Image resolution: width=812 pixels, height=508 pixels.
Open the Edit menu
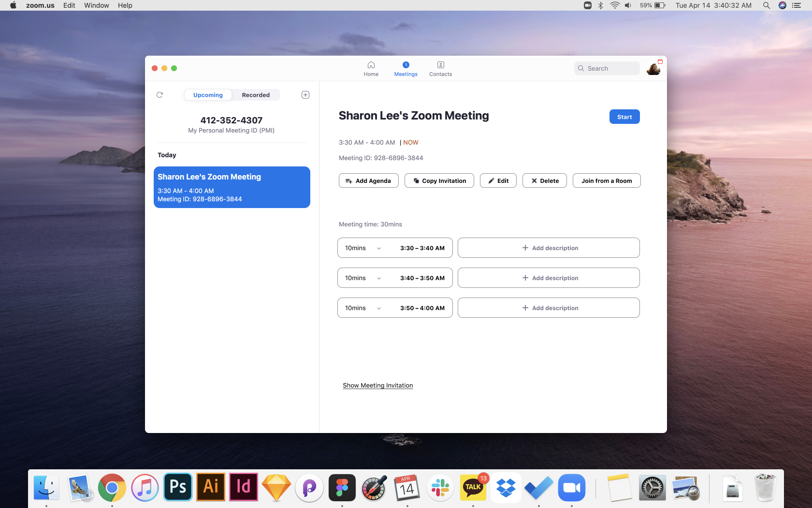pos(69,5)
